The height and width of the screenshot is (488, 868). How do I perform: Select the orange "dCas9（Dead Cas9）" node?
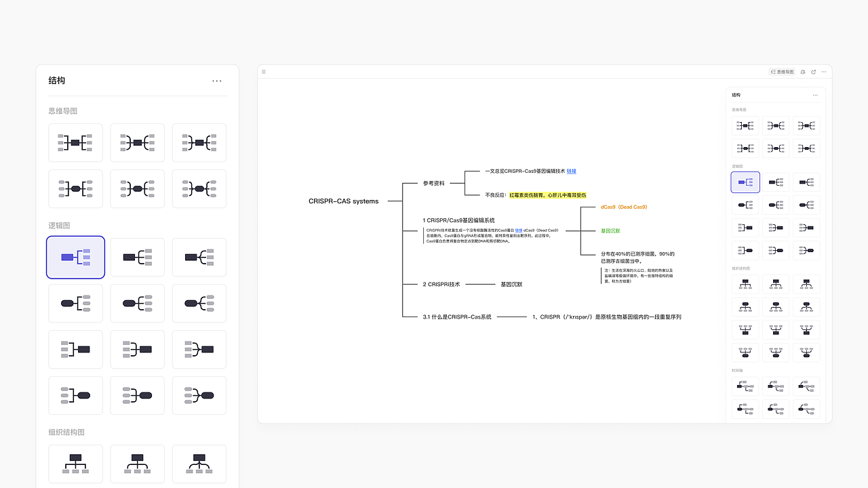click(624, 207)
